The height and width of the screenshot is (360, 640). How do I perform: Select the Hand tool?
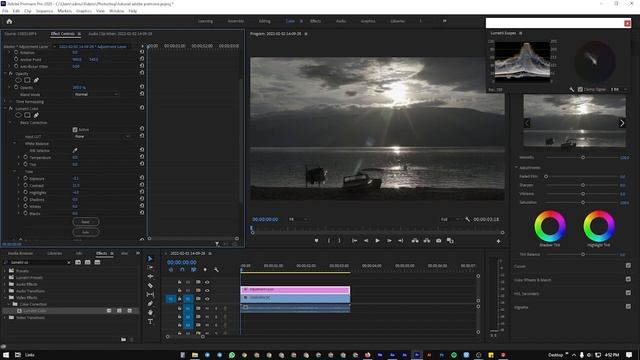tap(150, 312)
